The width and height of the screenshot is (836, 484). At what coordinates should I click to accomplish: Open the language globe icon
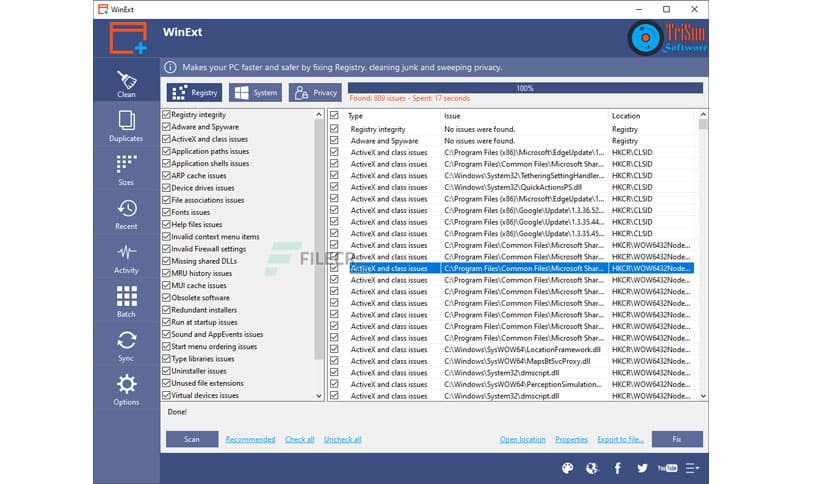[x=592, y=468]
